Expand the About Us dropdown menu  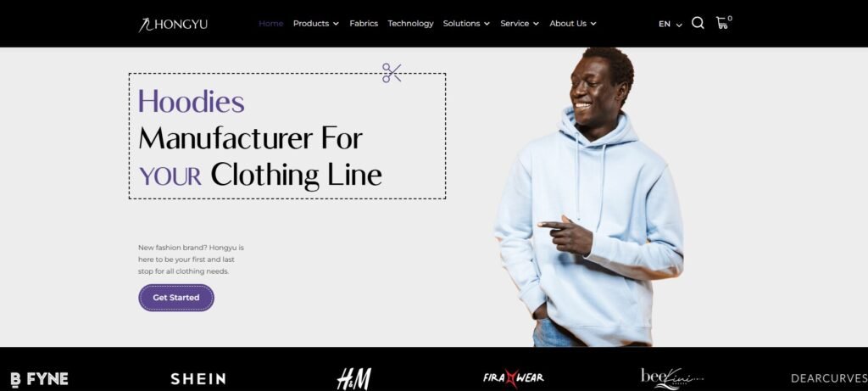(x=573, y=23)
